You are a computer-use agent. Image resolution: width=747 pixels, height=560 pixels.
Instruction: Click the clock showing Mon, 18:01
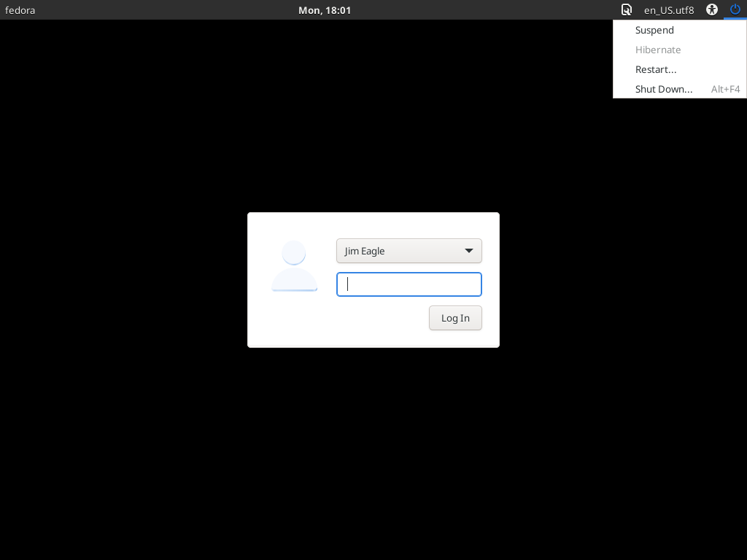coord(325,10)
